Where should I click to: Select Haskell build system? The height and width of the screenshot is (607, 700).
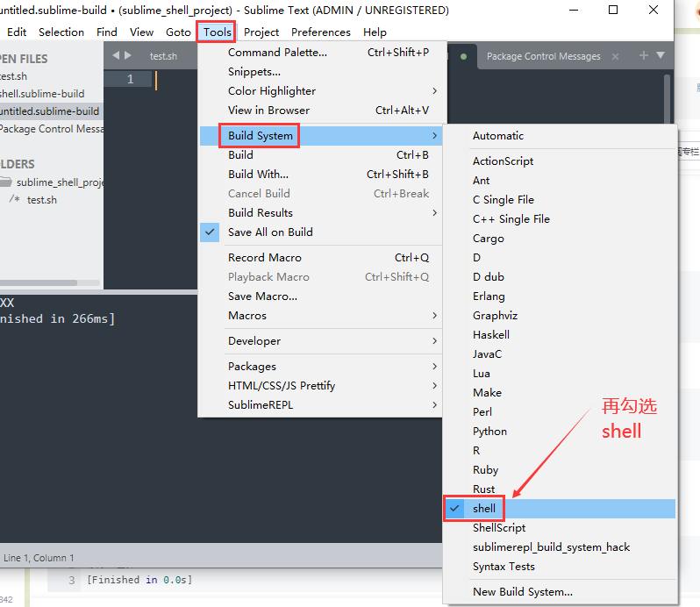(560, 335)
